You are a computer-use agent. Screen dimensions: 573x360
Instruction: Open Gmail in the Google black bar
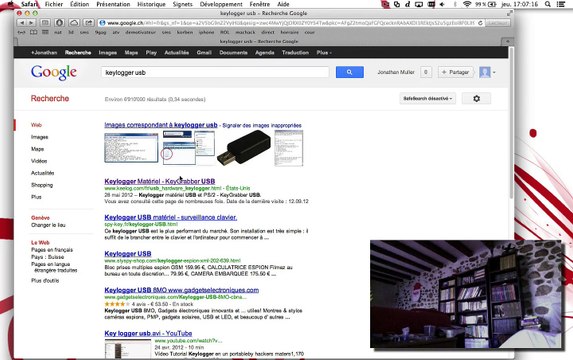point(204,53)
